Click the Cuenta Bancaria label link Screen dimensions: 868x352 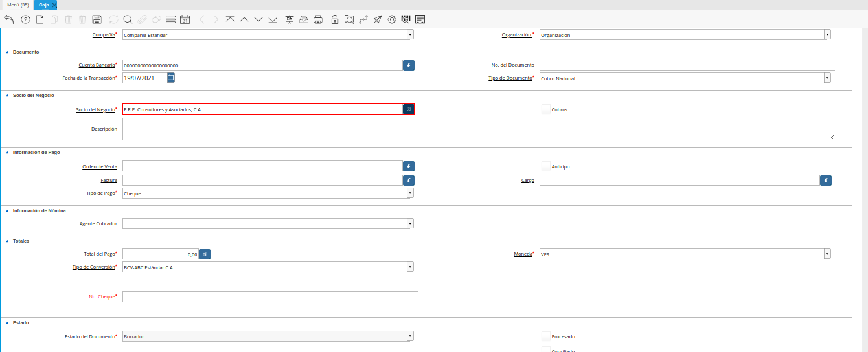97,65
